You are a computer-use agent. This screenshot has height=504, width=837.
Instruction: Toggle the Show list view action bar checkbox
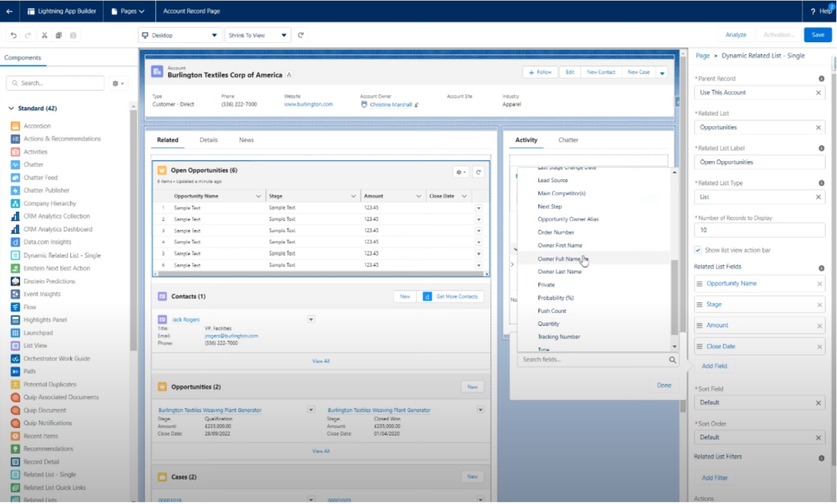click(x=698, y=250)
